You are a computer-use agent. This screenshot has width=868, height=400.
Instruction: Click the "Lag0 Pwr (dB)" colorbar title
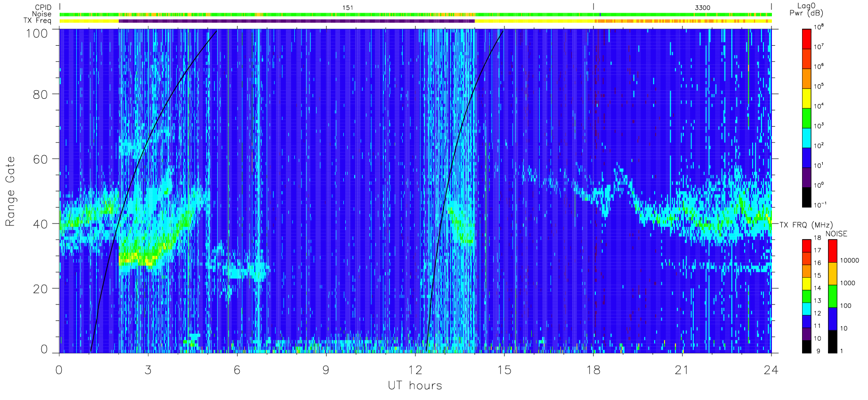pyautogui.click(x=806, y=9)
